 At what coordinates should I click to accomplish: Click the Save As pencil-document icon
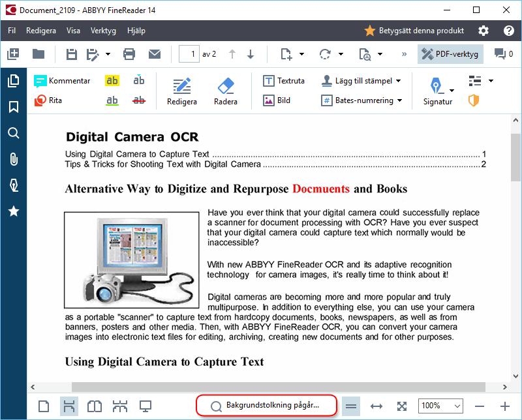pyautogui.click(x=93, y=54)
